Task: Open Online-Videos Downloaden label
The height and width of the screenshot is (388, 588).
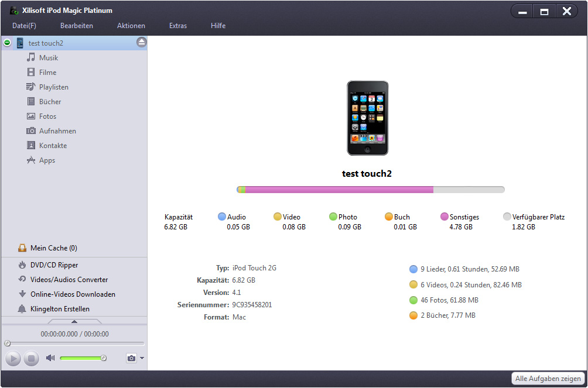Action: (x=73, y=294)
